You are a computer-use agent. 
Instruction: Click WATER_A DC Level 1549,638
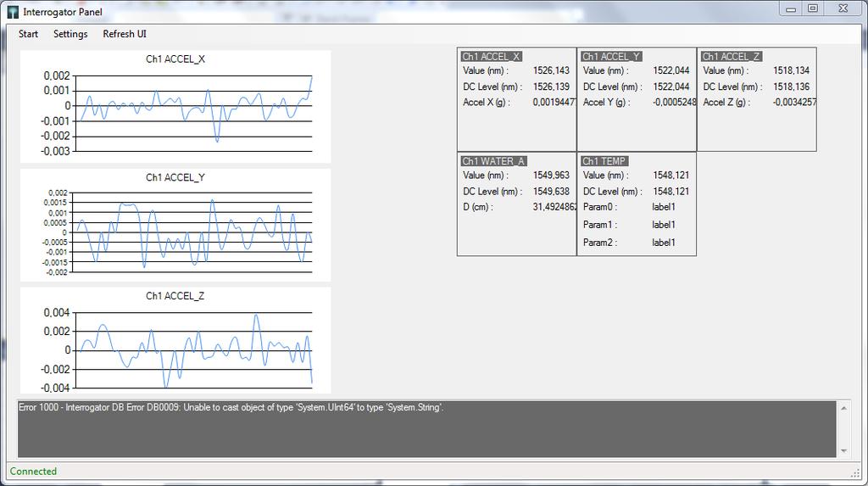tap(551, 191)
